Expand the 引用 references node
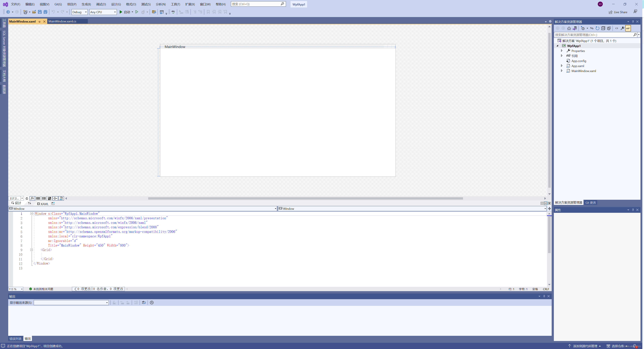Screen dimensions: 644x349 pos(562,56)
